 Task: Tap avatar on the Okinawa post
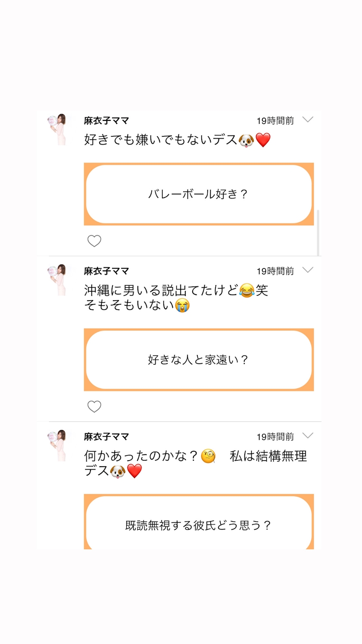pyautogui.click(x=56, y=280)
